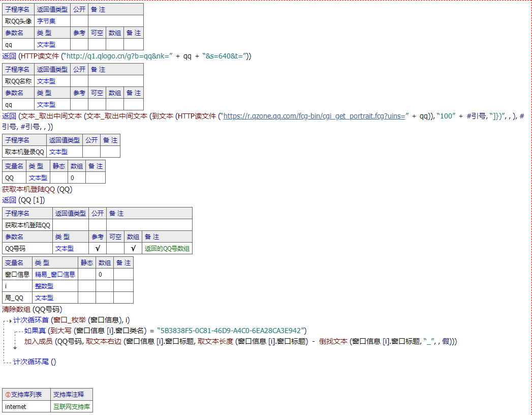
Task: Click the 计次循环尾 loop end statement
Action: 34,362
